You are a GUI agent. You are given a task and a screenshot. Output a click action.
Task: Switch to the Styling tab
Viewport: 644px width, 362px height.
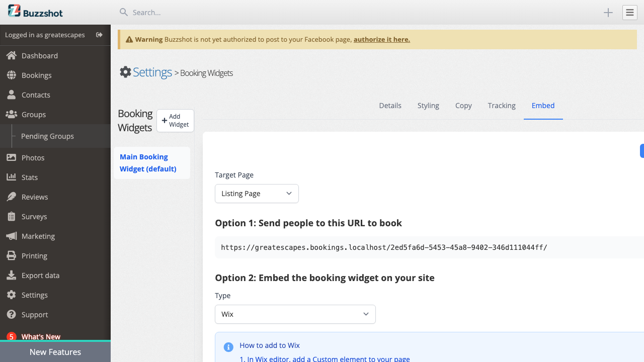tap(428, 106)
